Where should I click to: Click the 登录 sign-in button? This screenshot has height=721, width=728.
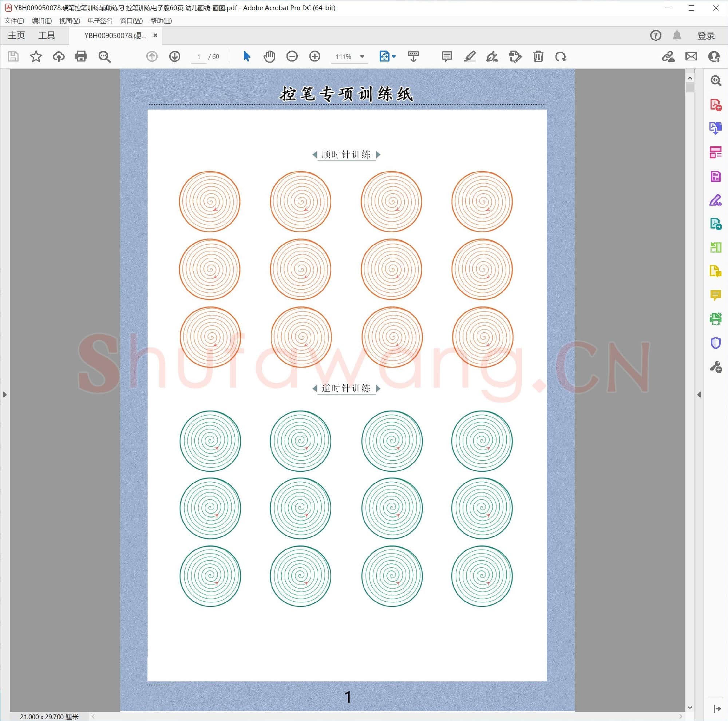(x=706, y=35)
